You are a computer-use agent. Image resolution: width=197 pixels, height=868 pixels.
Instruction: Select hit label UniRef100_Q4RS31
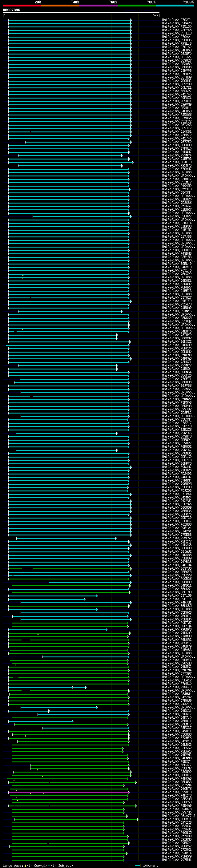pyautogui.click(x=177, y=711)
